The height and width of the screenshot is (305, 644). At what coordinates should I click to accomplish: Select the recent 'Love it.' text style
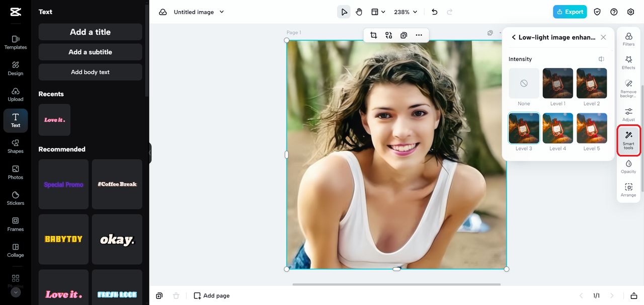click(54, 120)
